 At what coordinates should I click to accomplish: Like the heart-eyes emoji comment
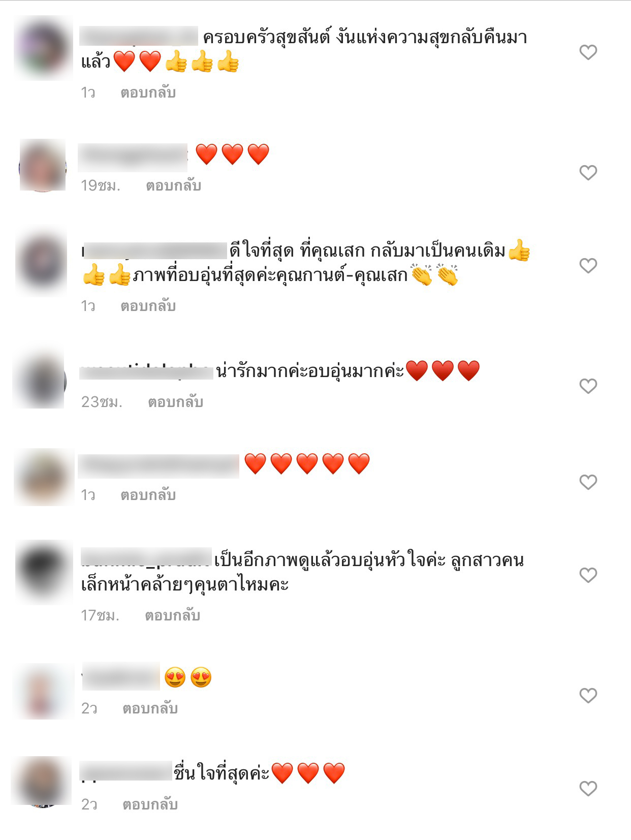588,695
